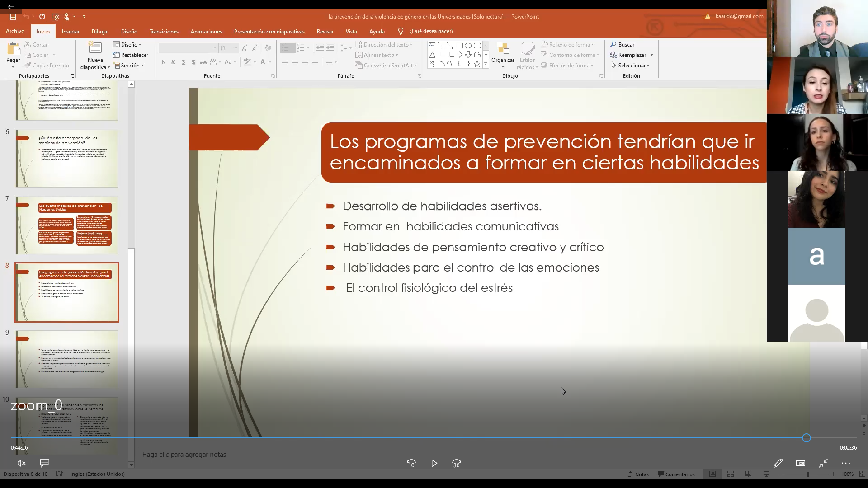Select slide 6 thumbnail
868x488 pixels.
(x=67, y=159)
